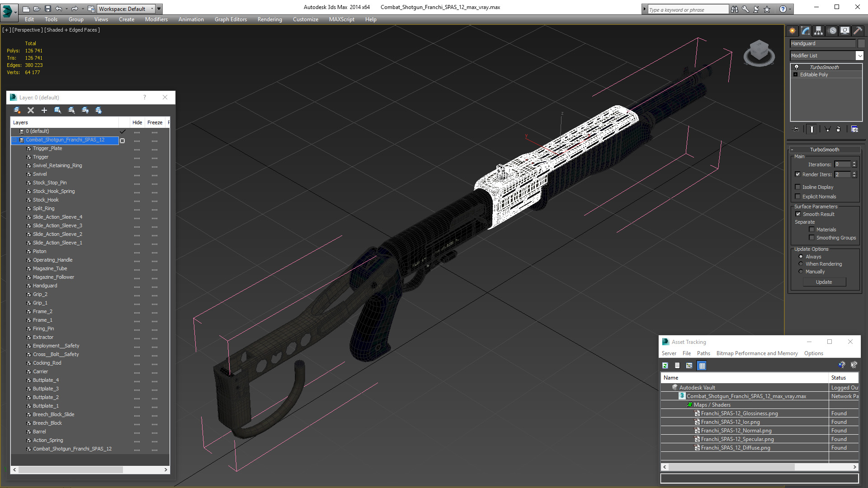Open the Graph Editors menu
This screenshot has height=488, width=868.
pyautogui.click(x=231, y=19)
